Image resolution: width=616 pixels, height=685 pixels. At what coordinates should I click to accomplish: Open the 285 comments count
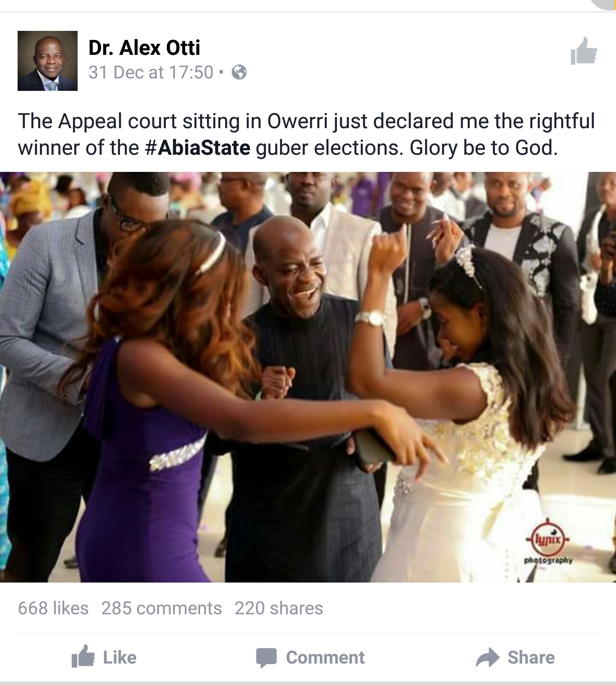[162, 608]
